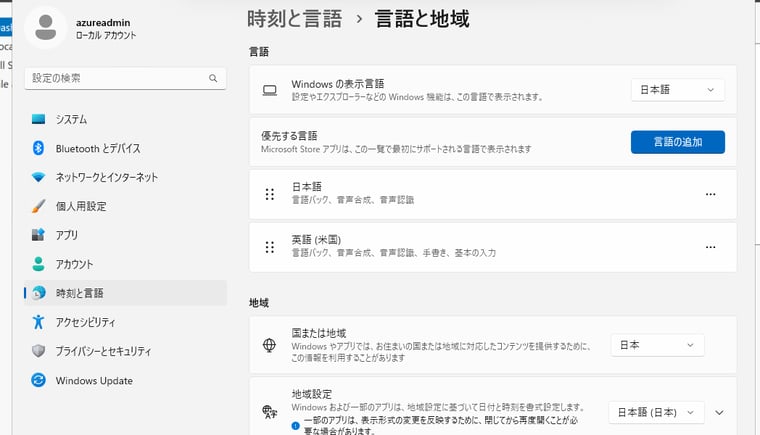Open Bluetooth とデバイス settings page
Screen dimensions: 760x435
(126, 148)
